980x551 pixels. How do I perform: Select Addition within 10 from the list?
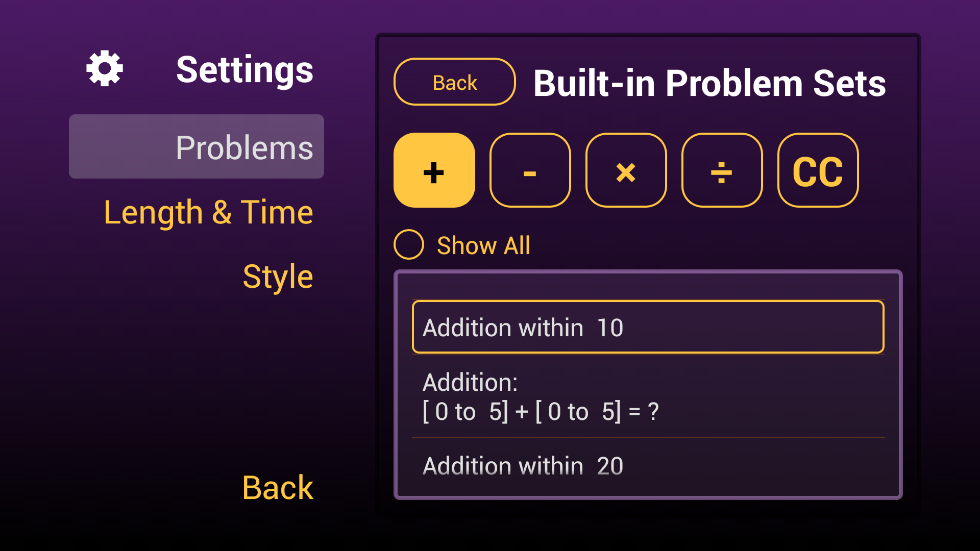click(x=647, y=327)
